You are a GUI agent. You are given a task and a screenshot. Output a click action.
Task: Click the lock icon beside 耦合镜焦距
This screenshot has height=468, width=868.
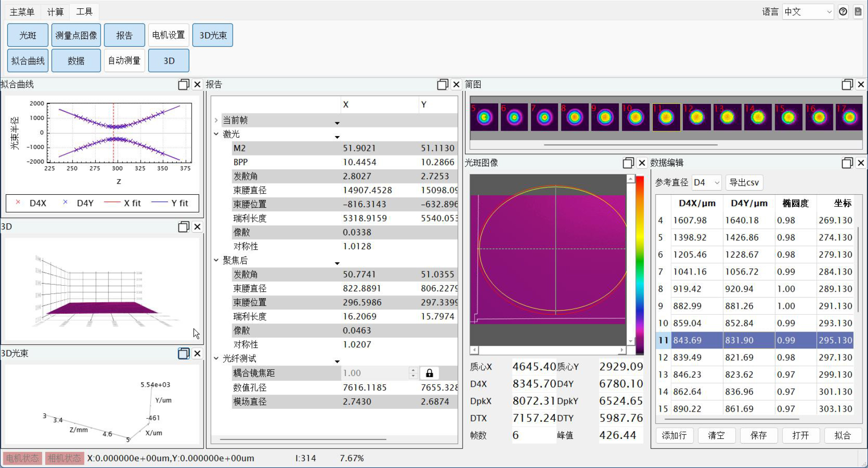(429, 373)
